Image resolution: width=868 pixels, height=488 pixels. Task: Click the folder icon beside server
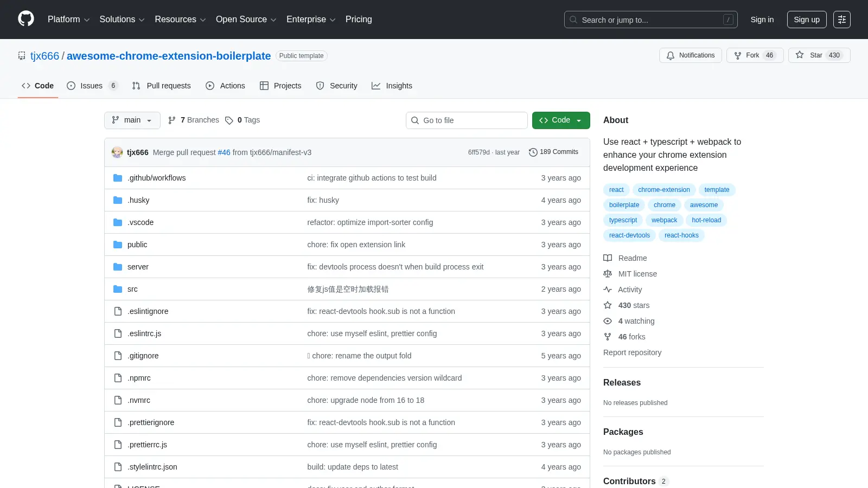click(118, 267)
